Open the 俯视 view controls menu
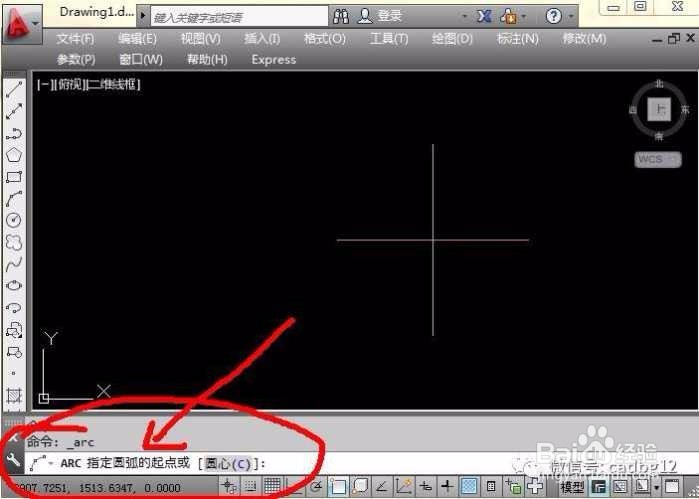The height and width of the screenshot is (499, 699). (x=70, y=84)
